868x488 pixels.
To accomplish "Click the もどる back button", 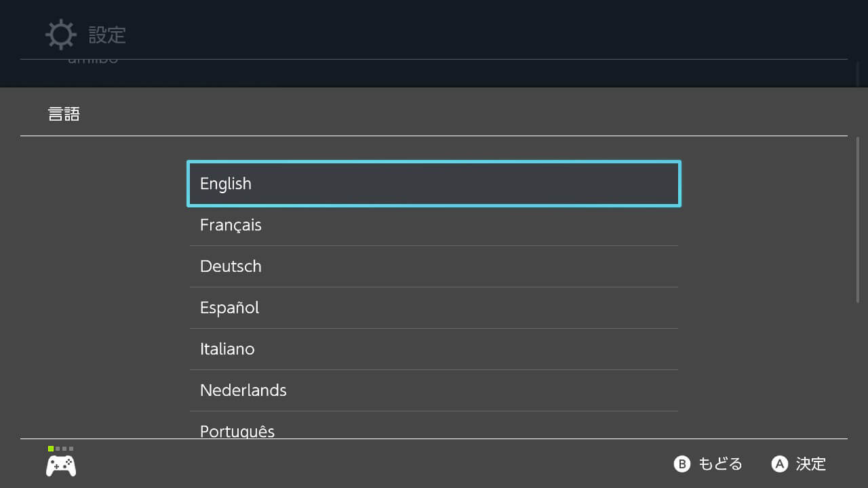I will click(708, 464).
